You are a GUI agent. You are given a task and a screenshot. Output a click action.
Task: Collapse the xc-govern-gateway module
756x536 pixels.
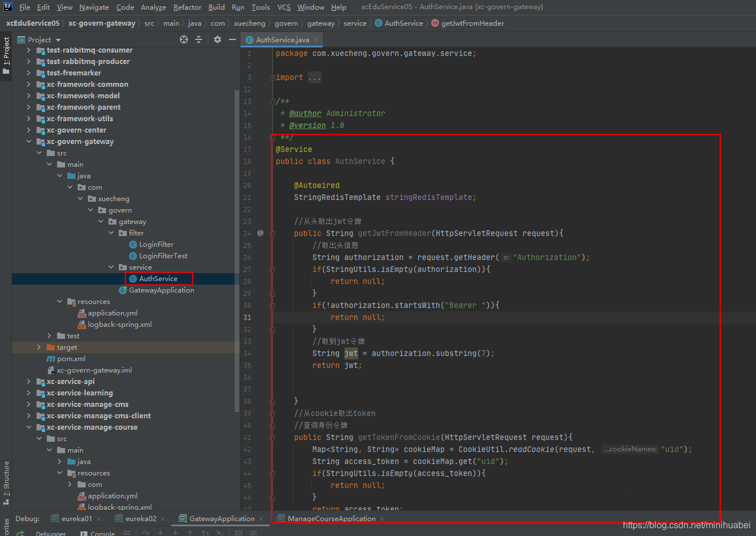click(x=29, y=142)
